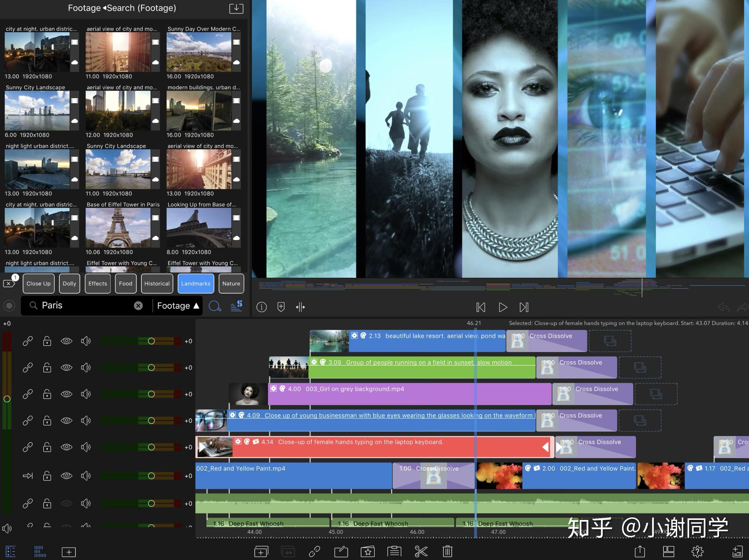This screenshot has height=560, width=749.
Task: Select the Base of Eiffel Tower in Paris thumbnail
Action: click(118, 228)
